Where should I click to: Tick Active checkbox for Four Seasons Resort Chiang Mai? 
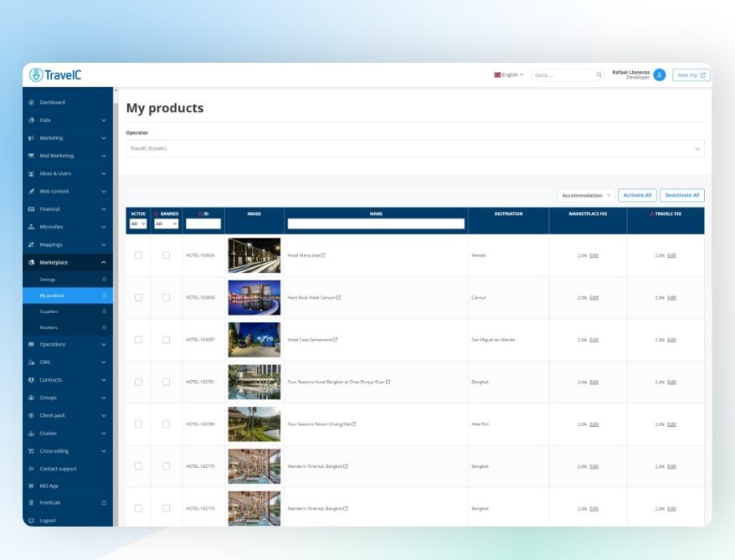click(x=138, y=424)
